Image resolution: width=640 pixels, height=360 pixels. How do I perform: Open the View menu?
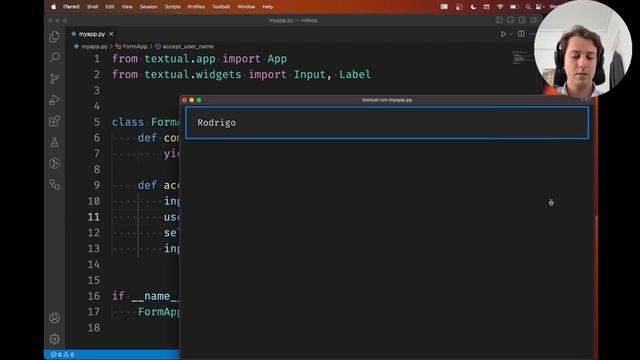coord(127,7)
